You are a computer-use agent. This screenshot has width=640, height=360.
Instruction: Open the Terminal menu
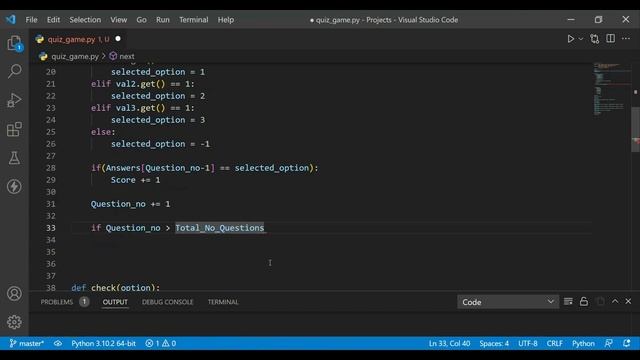pyautogui.click(x=193, y=20)
